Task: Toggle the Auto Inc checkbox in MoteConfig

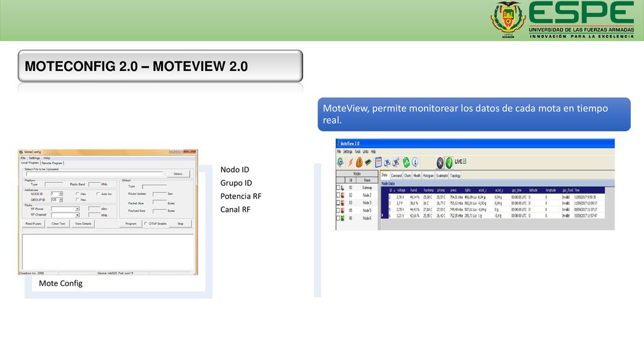Action: [97, 194]
